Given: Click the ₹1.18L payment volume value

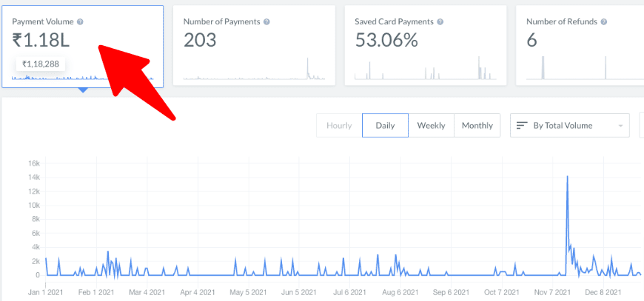Looking at the screenshot, I should click(x=41, y=40).
